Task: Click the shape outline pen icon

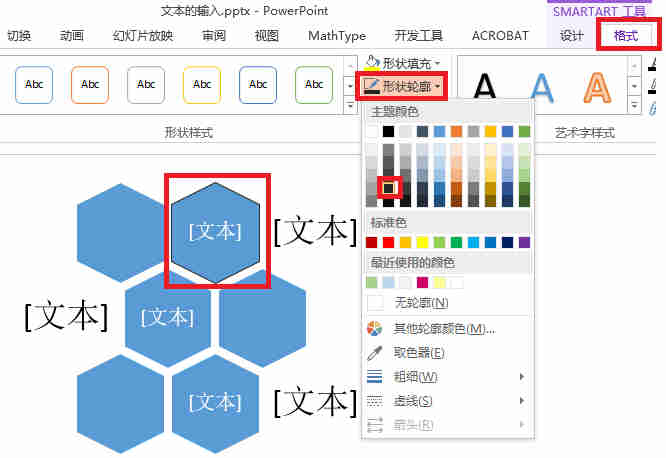Action: [x=372, y=86]
